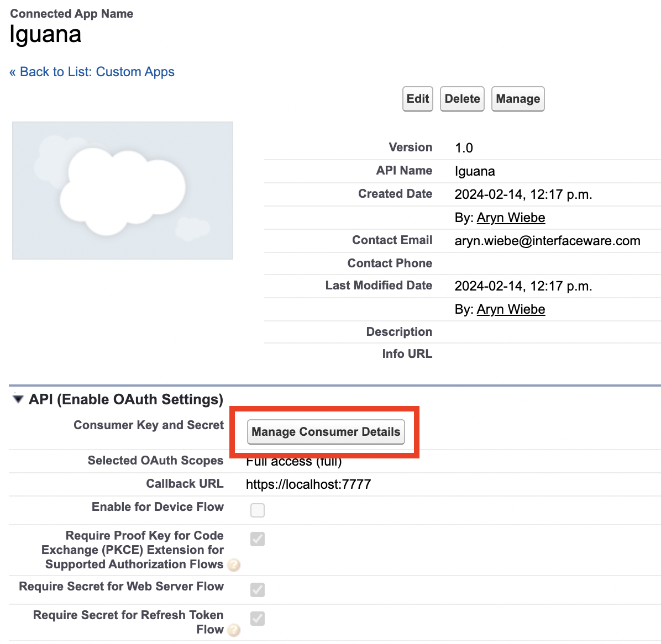Click the cloud logo image
The height and width of the screenshot is (644, 661).
pos(123,191)
